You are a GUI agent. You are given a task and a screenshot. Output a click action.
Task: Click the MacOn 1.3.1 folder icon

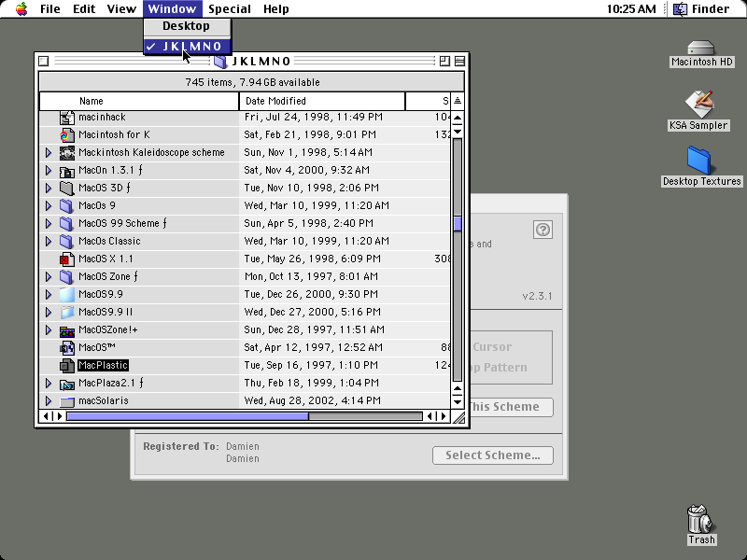pos(67,171)
